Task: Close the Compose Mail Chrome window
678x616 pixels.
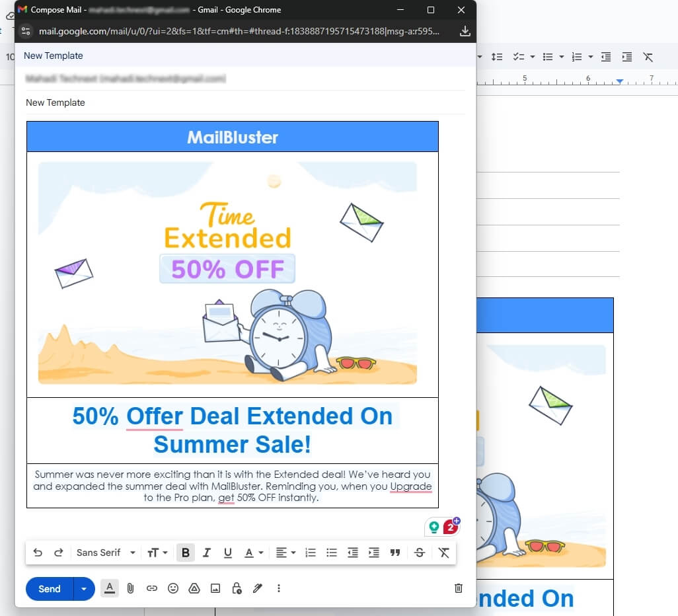Action: pyautogui.click(x=461, y=9)
